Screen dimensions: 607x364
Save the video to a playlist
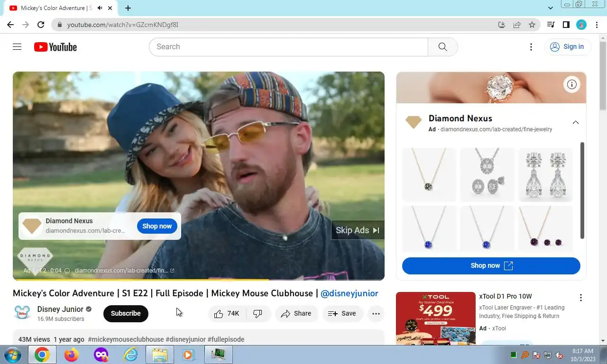(342, 313)
